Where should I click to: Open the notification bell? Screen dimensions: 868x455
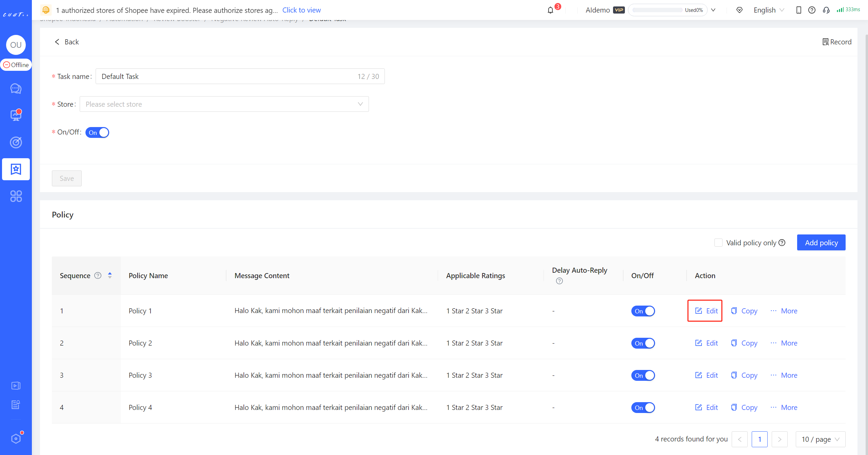pyautogui.click(x=550, y=10)
